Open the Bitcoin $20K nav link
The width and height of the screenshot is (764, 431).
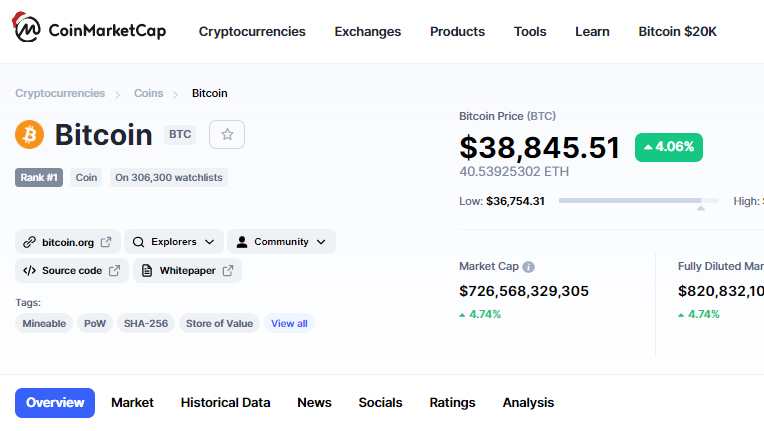pyautogui.click(x=678, y=32)
